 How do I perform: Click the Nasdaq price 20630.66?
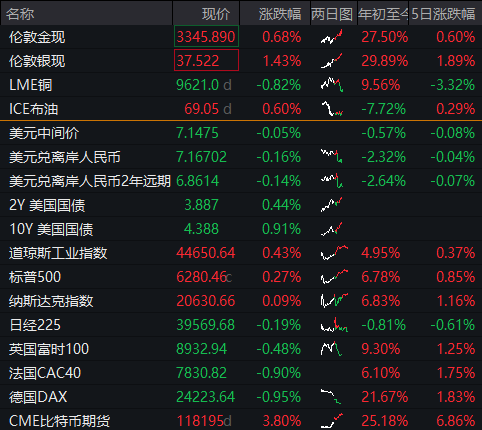206,301
